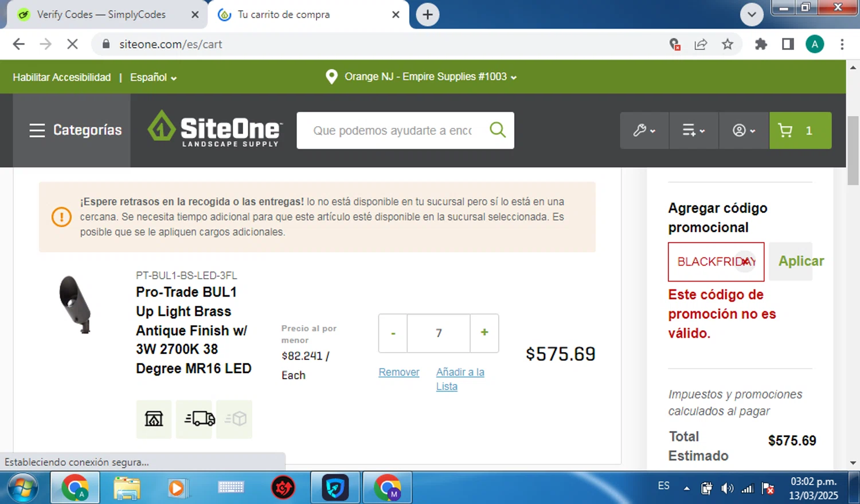Click the location pin icon
860x504 pixels.
pos(331,76)
